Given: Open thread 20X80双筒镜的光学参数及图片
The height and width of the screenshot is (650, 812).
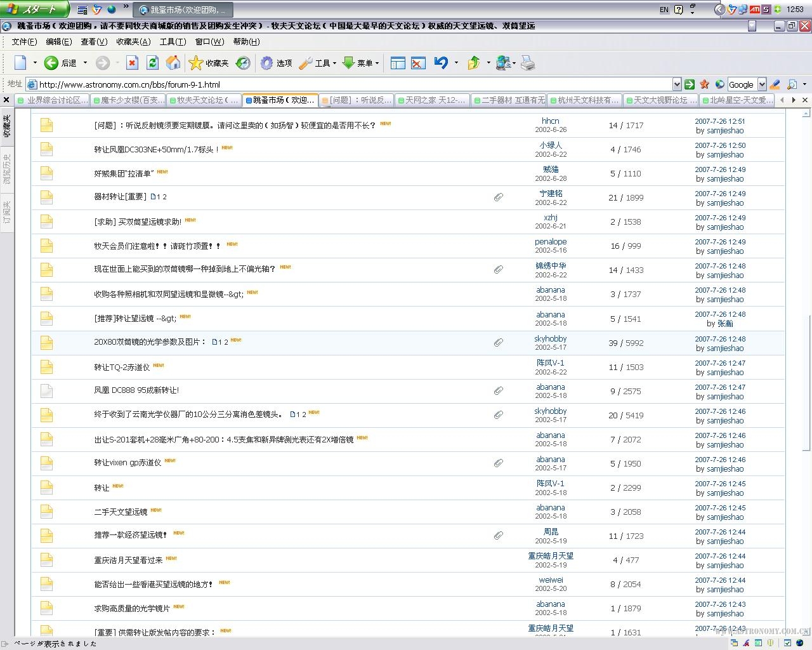Looking at the screenshot, I should 150,342.
